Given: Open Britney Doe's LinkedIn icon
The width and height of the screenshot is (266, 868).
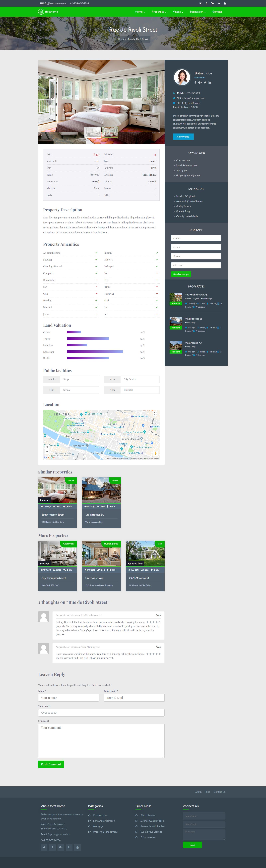Looking at the screenshot, I should point(210,83).
